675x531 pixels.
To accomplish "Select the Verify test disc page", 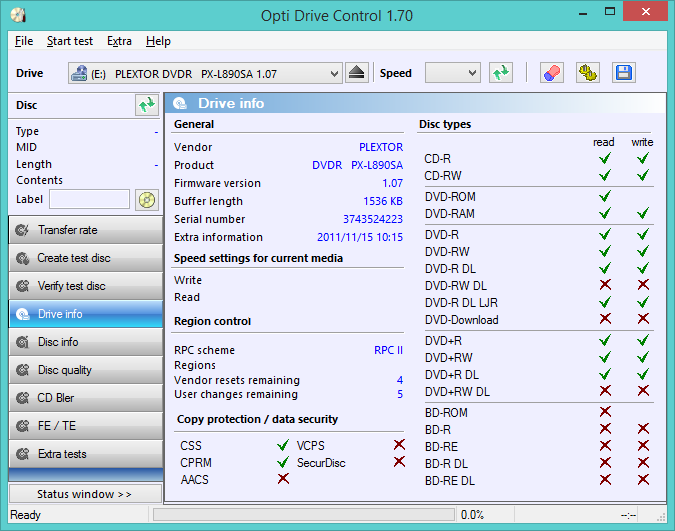I will (x=86, y=286).
